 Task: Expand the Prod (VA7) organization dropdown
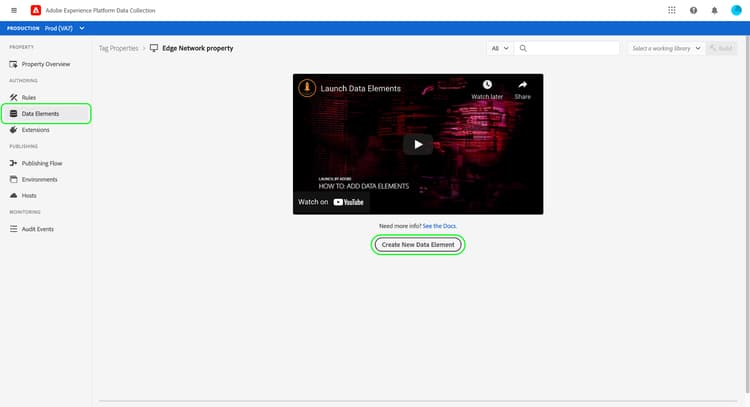click(65, 28)
